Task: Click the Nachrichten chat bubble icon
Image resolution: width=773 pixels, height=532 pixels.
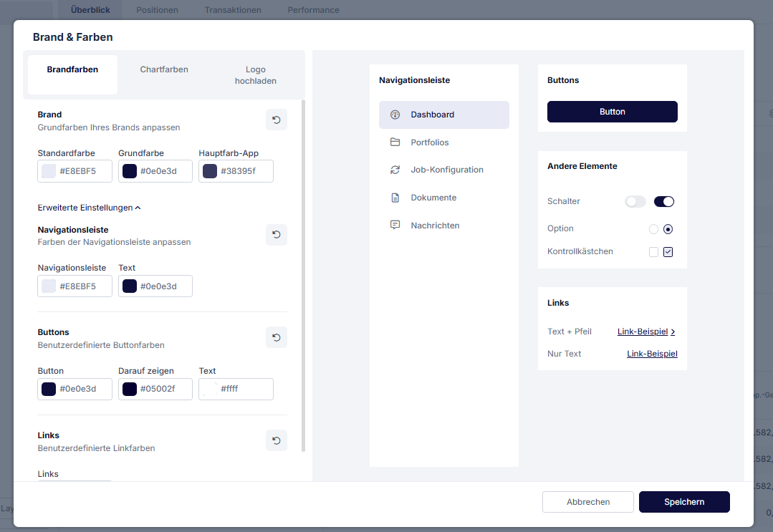Action: click(395, 226)
